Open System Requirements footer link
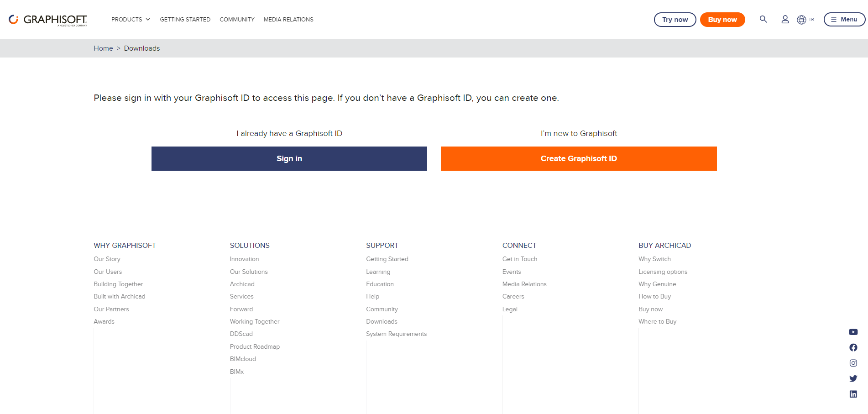Image resolution: width=868 pixels, height=414 pixels. click(396, 334)
